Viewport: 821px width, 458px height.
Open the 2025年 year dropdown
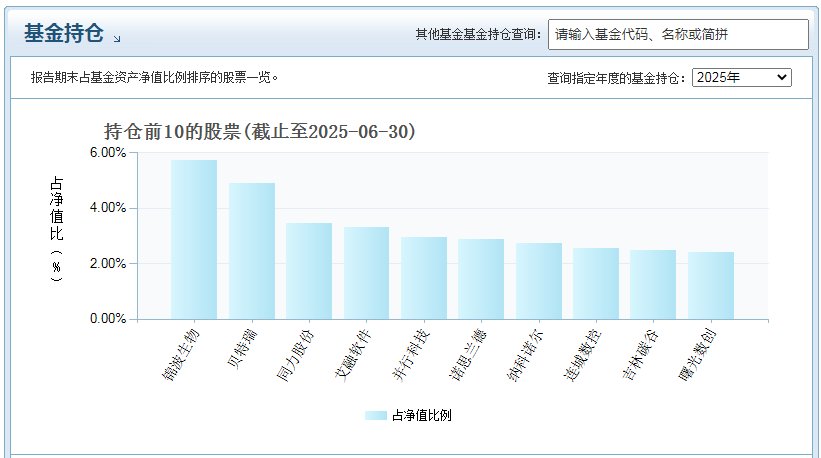tap(741, 77)
